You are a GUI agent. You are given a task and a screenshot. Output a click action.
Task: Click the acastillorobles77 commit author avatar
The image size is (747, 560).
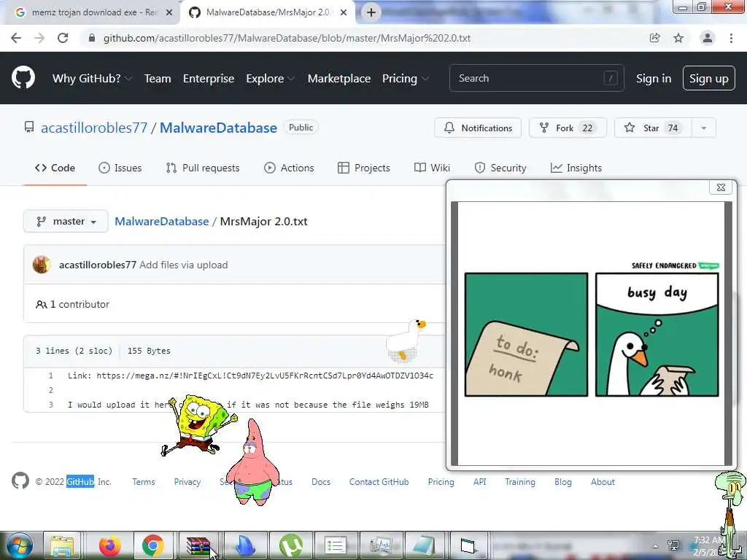coord(42,265)
